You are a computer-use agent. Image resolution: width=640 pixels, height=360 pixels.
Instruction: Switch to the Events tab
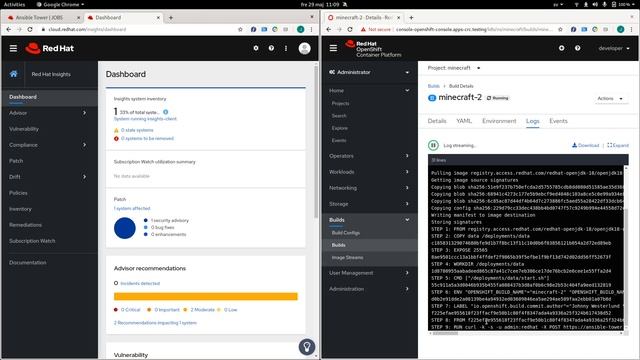[x=558, y=121]
